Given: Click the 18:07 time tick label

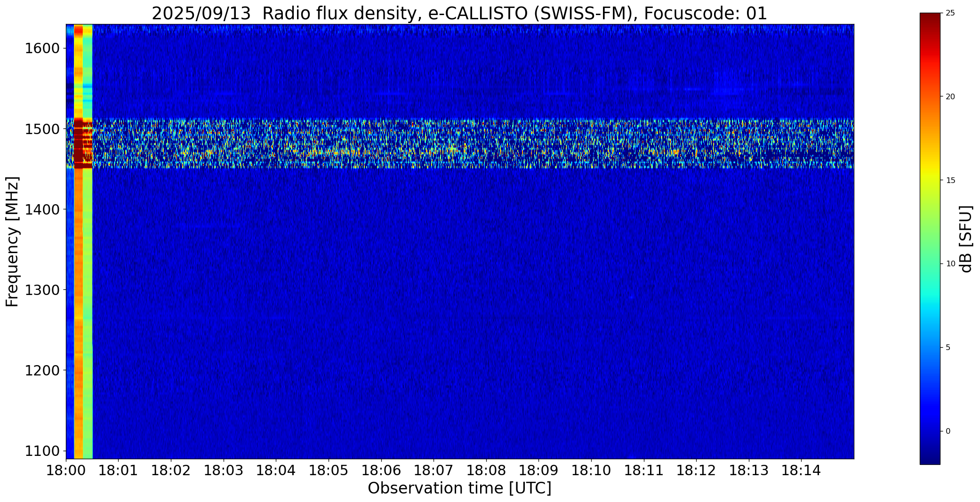Looking at the screenshot, I should click(x=434, y=470).
